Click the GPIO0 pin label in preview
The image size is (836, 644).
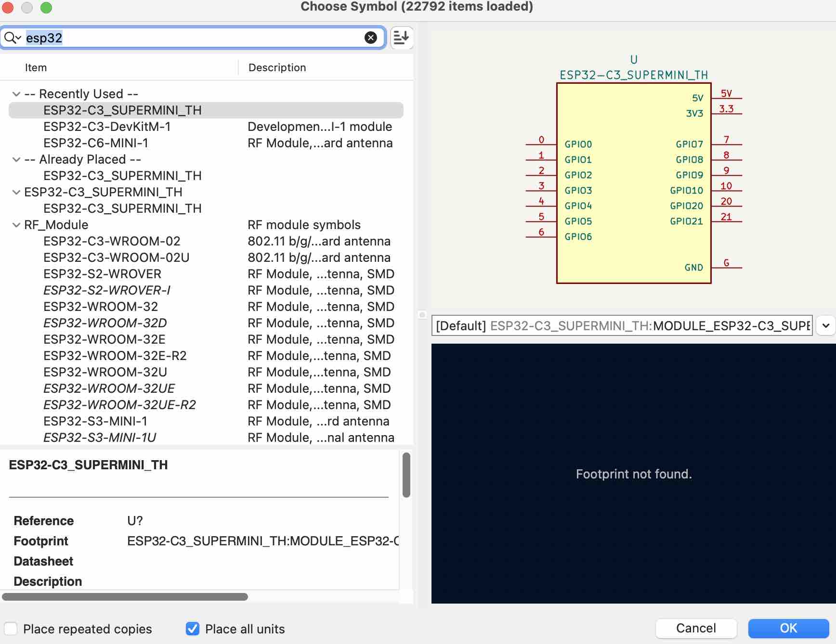tap(578, 144)
